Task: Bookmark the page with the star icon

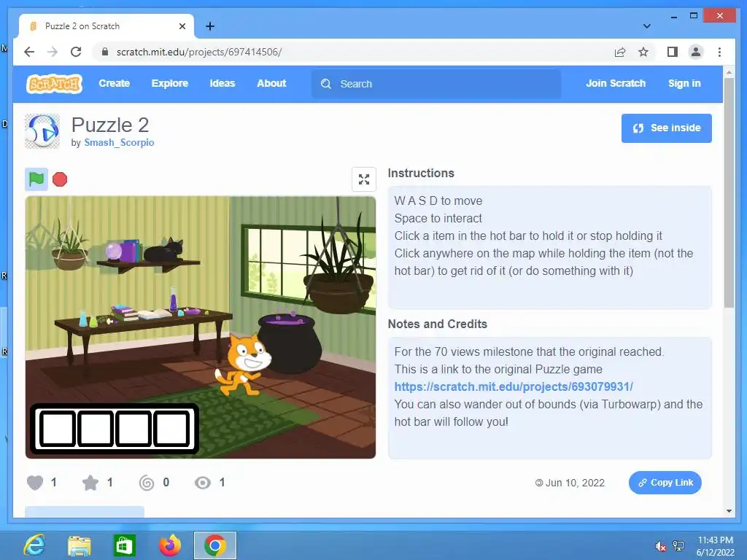Action: 643,52
